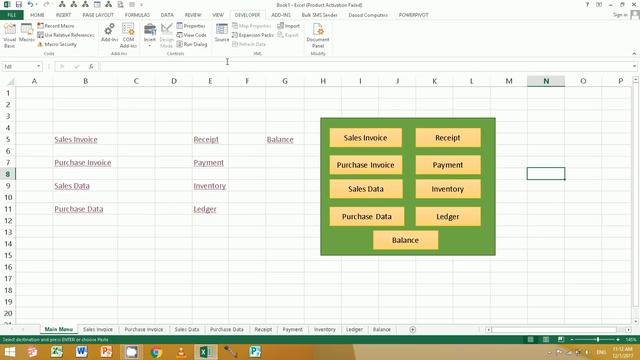Click the orange Payment button
The height and width of the screenshot is (360, 640).
tap(448, 165)
